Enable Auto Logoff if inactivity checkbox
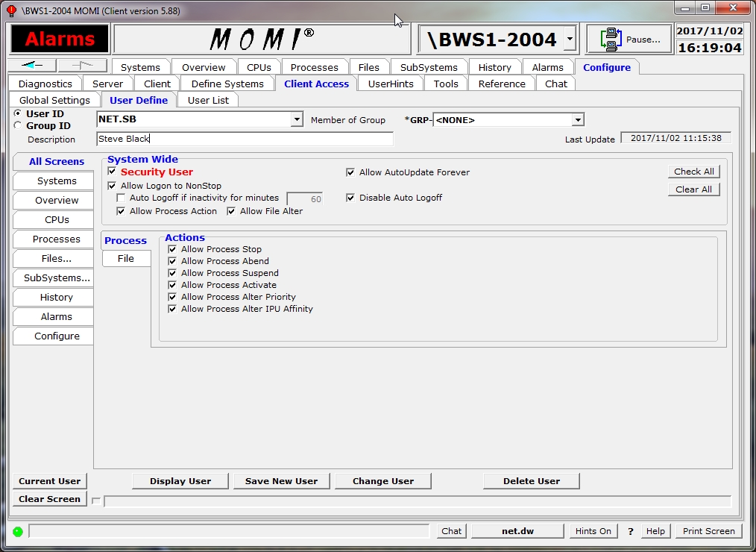 (122, 198)
